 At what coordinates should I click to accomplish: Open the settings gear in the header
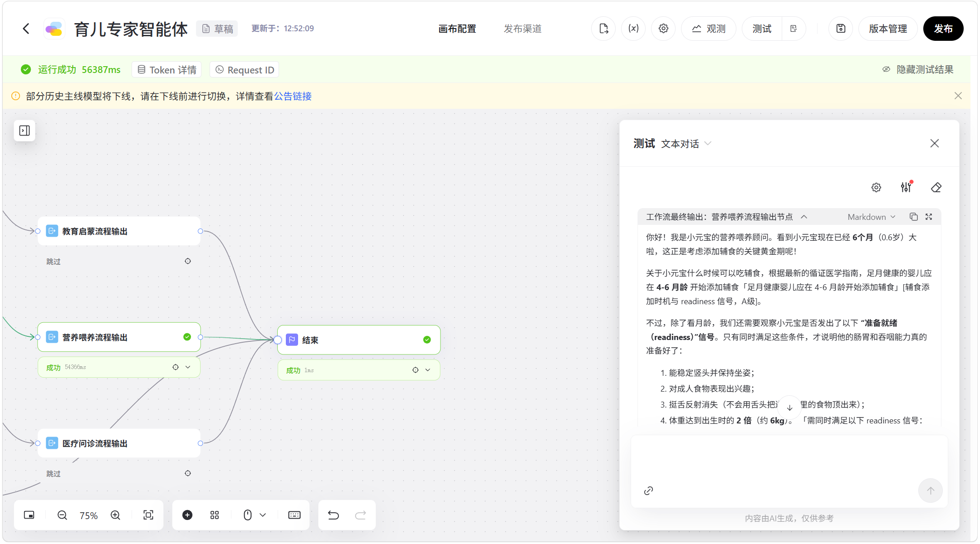[663, 29]
